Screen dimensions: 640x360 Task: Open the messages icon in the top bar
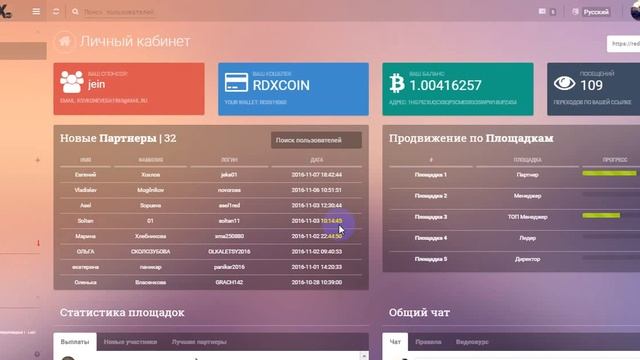pos(542,12)
